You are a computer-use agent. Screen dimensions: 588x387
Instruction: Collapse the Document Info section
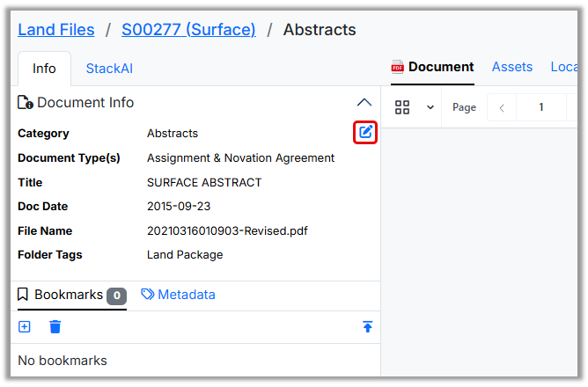point(364,103)
